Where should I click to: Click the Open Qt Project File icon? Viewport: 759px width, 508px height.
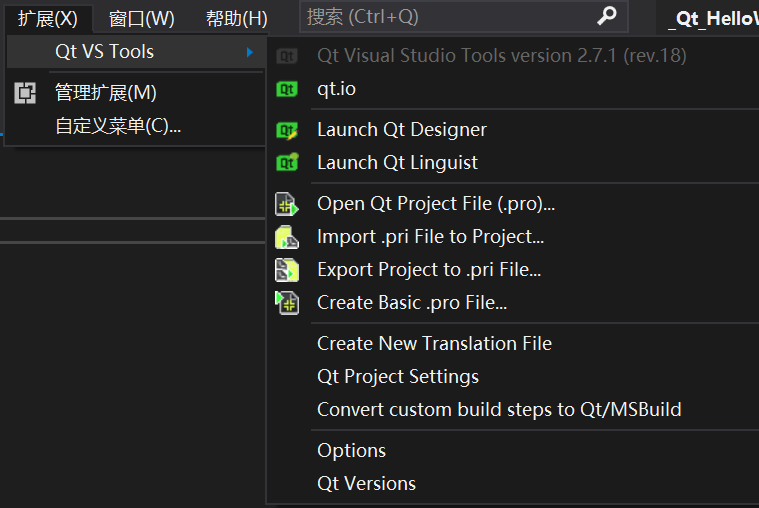pos(287,204)
